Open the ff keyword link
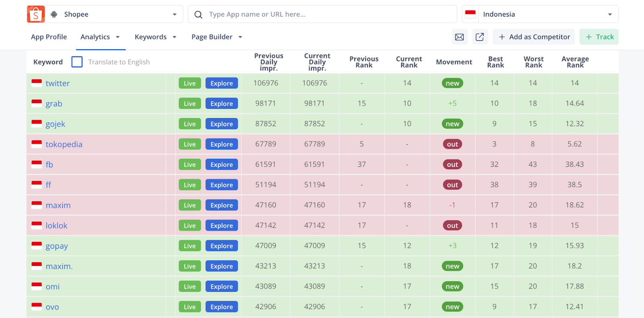The image size is (644, 318). 48,185
